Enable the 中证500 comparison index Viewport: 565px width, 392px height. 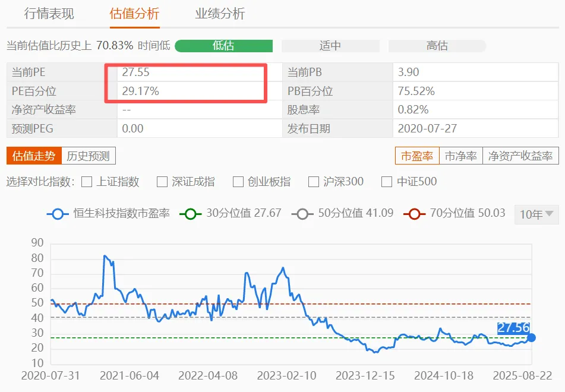pyautogui.click(x=387, y=182)
